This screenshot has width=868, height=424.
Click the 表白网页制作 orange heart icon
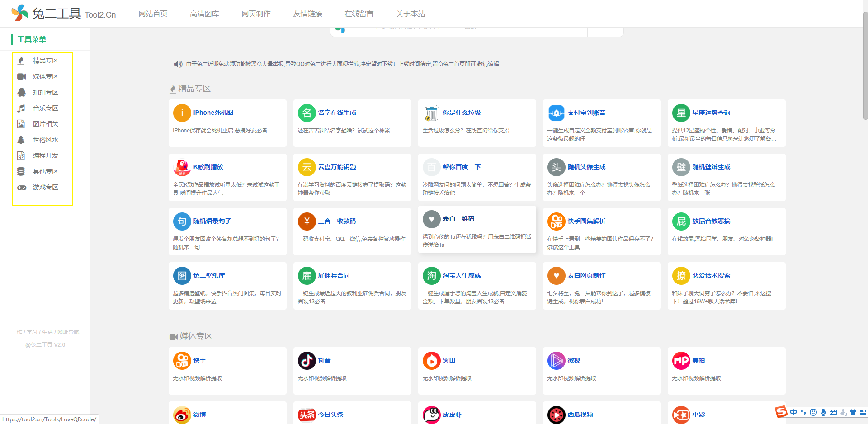click(556, 276)
